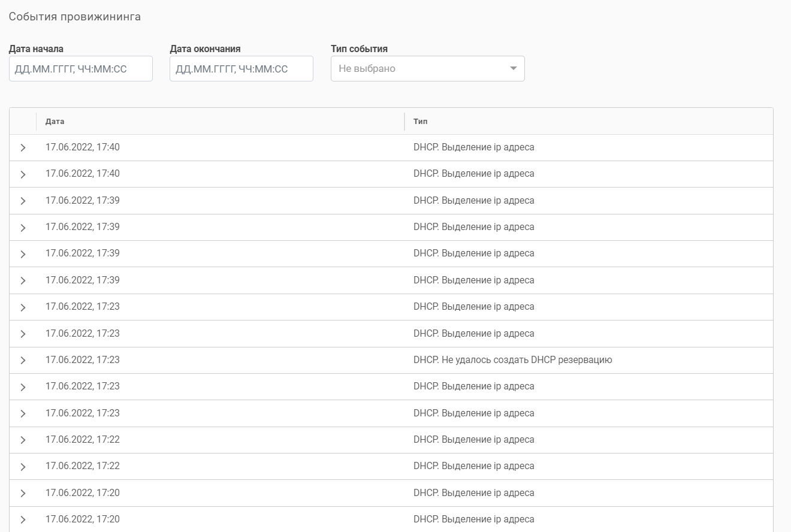
Task: Open the Тип события dropdown
Action: click(x=427, y=69)
